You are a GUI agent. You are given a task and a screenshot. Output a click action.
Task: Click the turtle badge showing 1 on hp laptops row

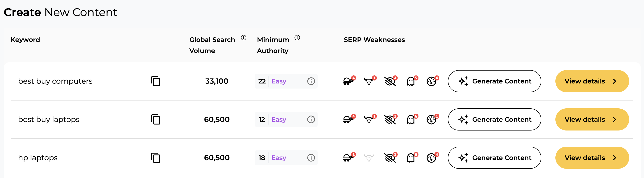click(x=353, y=154)
